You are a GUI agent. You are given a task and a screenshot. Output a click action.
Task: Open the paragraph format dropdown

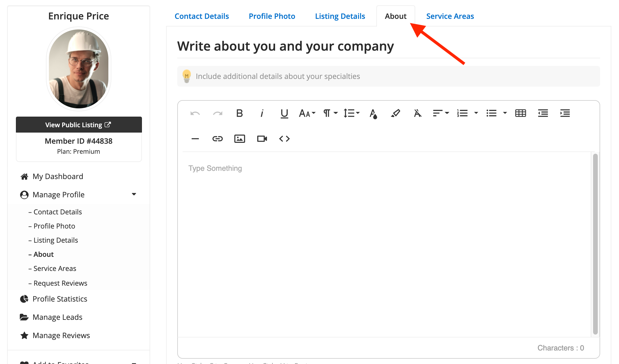330,113
